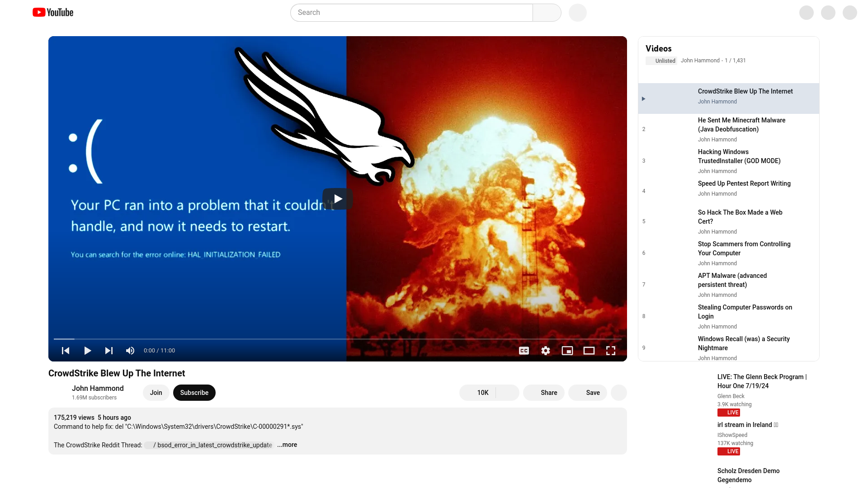868x488 pixels.
Task: Click the IShowSpeed channel name
Action: point(732,435)
